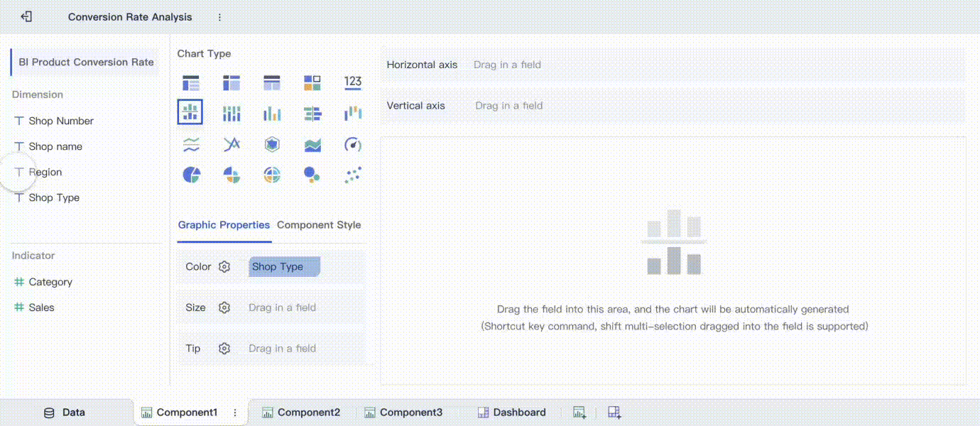
Task: Open Tip property settings gear
Action: 224,349
